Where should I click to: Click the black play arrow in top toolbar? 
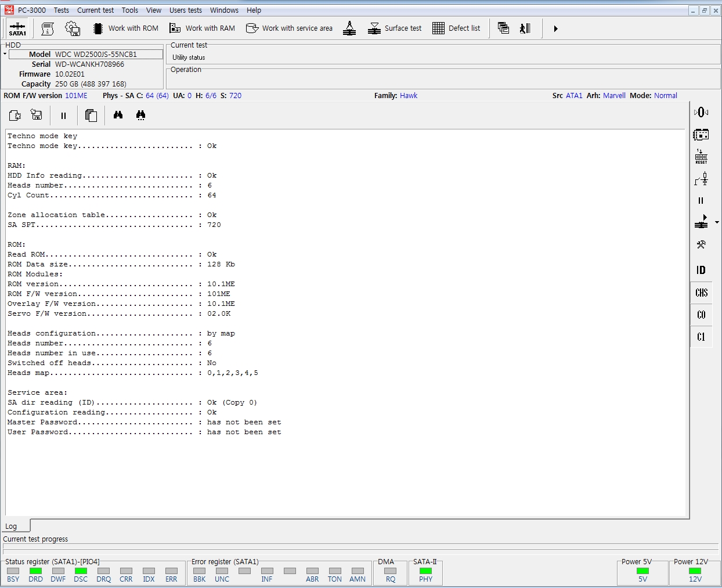point(555,28)
